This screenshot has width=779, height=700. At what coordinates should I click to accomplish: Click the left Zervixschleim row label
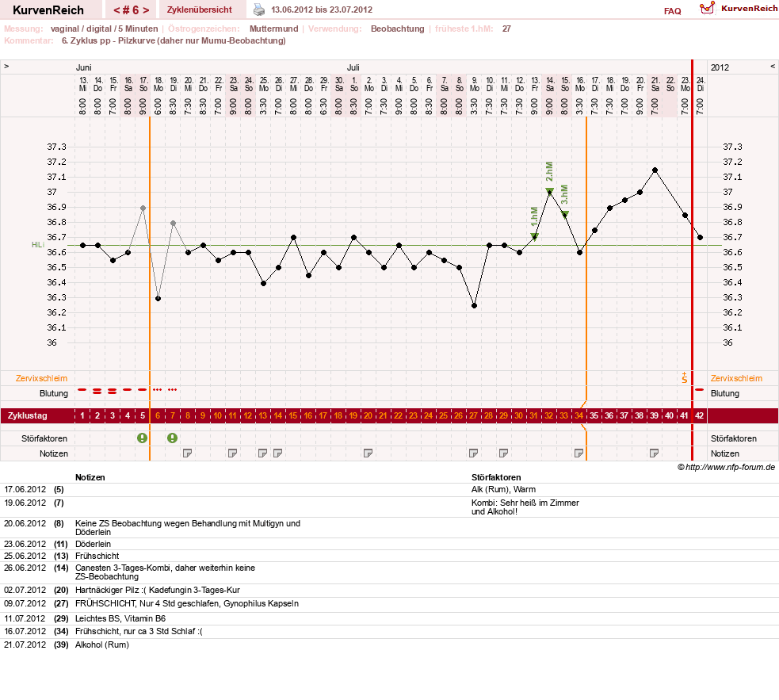click(x=41, y=378)
